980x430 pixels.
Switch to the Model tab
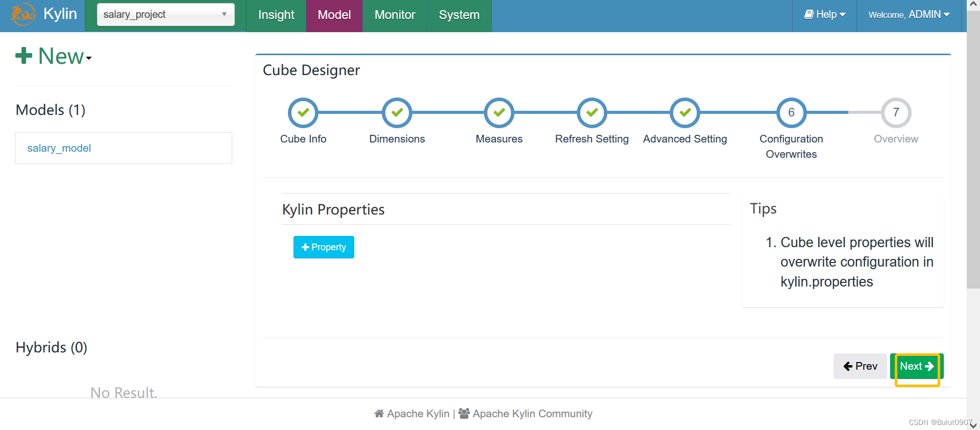click(x=334, y=15)
